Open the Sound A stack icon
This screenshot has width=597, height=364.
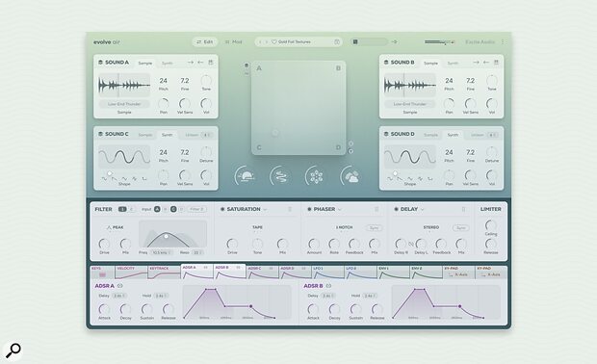(x=100, y=62)
